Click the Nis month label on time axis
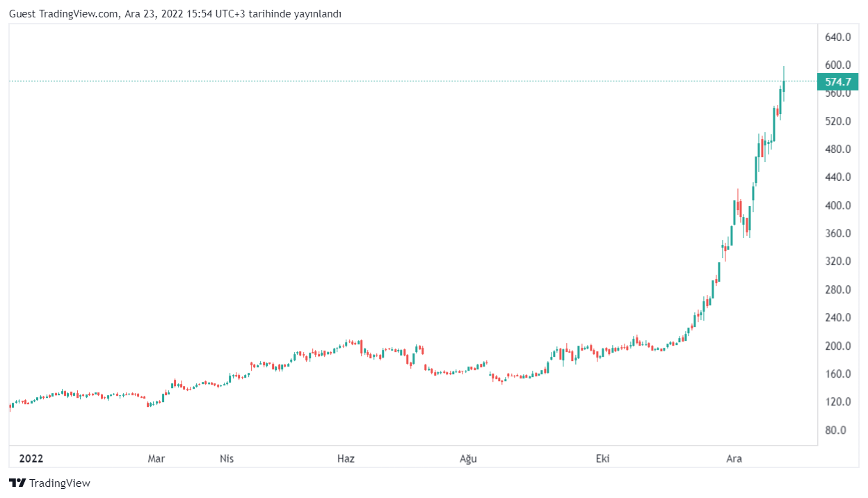 tap(226, 458)
